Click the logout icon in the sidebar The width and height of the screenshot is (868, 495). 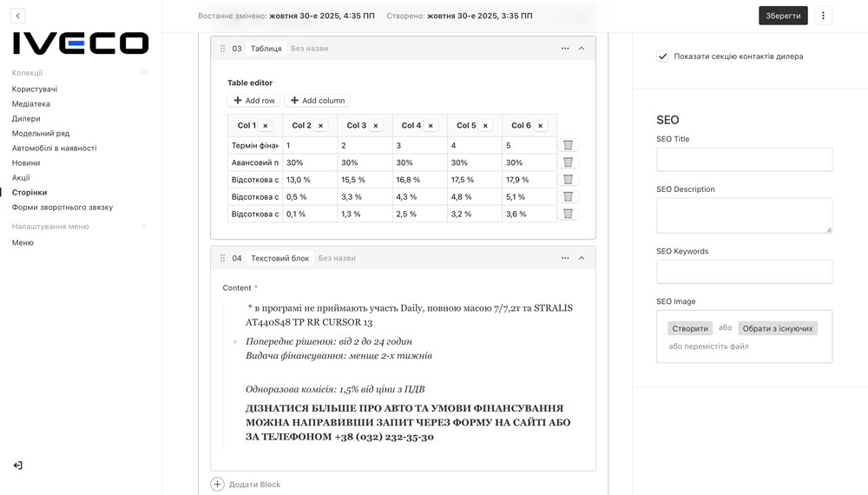[17, 465]
